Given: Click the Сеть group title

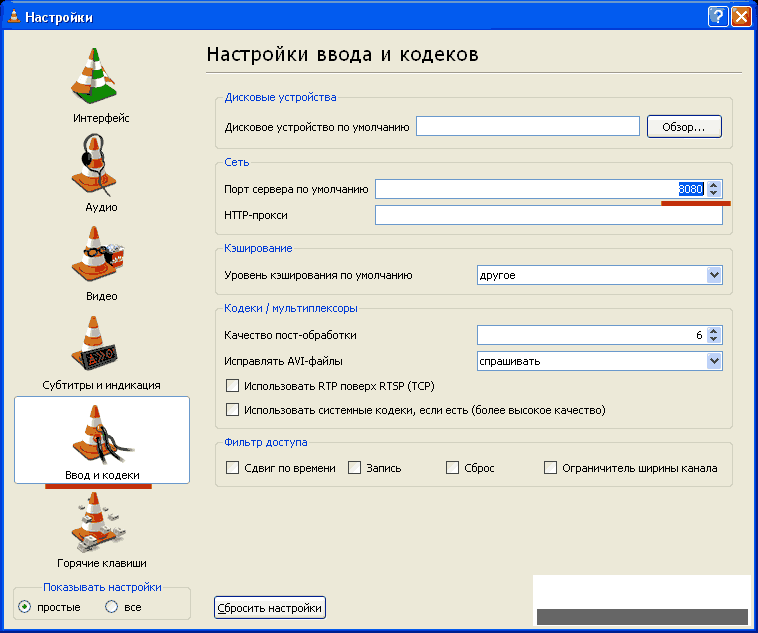Looking at the screenshot, I should coord(236,162).
